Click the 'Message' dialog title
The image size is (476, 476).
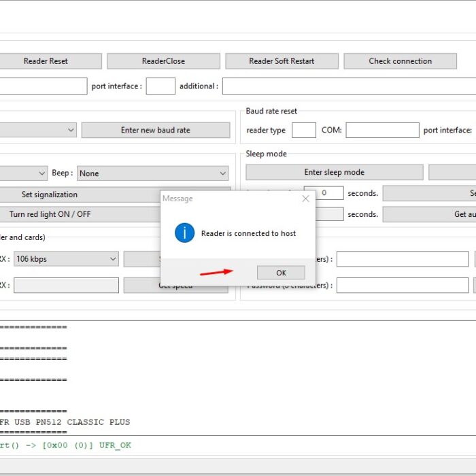[177, 199]
